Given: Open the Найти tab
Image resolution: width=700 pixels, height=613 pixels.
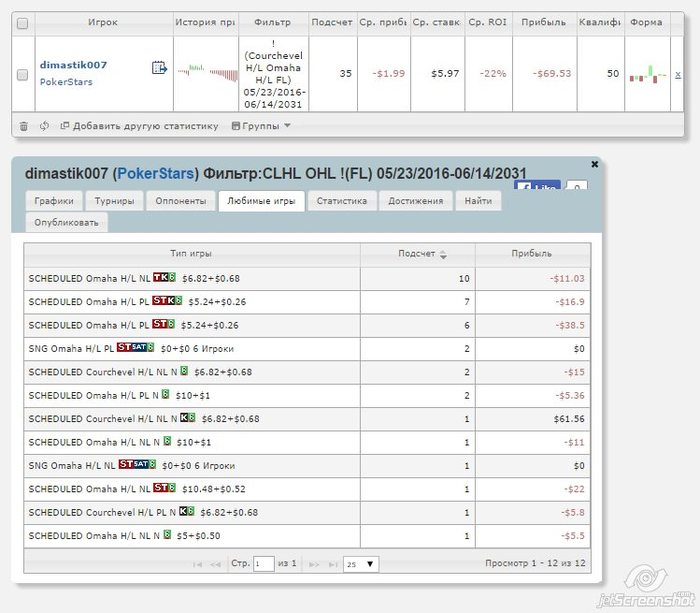Looking at the screenshot, I should tap(478, 201).
